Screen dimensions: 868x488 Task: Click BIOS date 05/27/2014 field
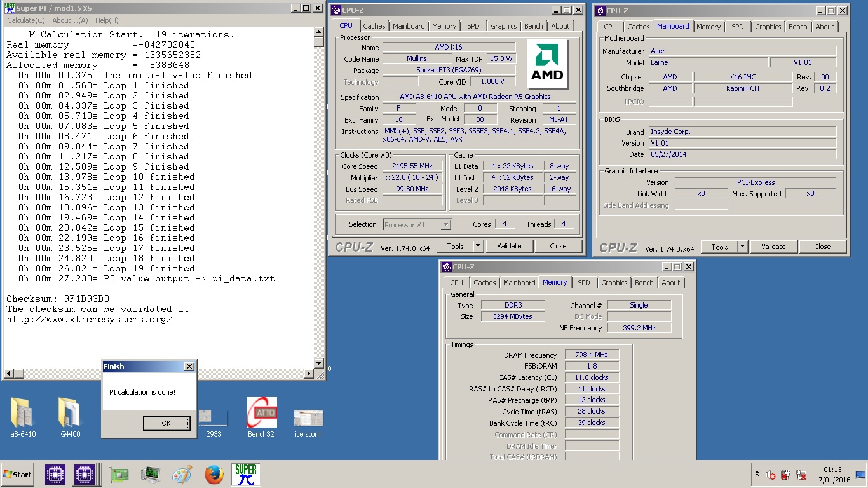tap(742, 154)
